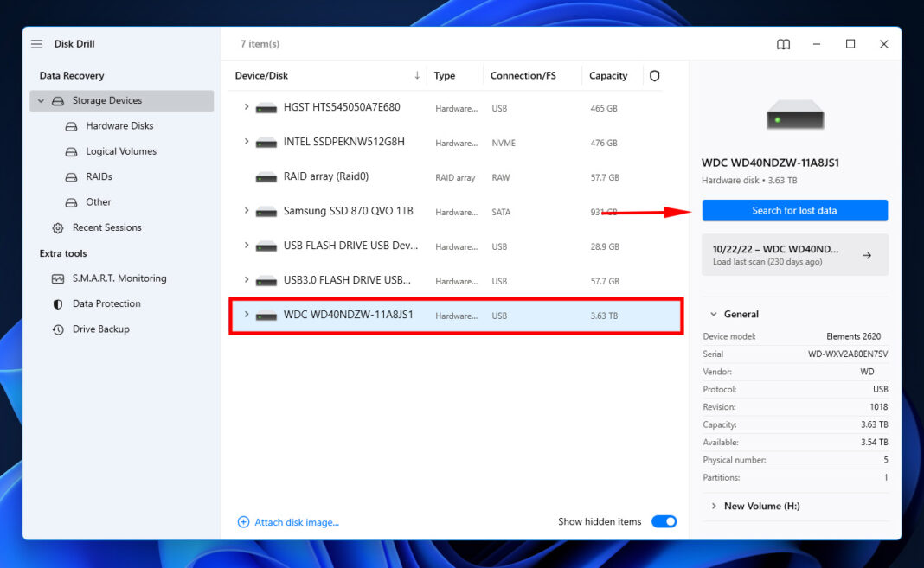Select Hardware Disks in the sidebar
The image size is (924, 568).
coord(119,126)
